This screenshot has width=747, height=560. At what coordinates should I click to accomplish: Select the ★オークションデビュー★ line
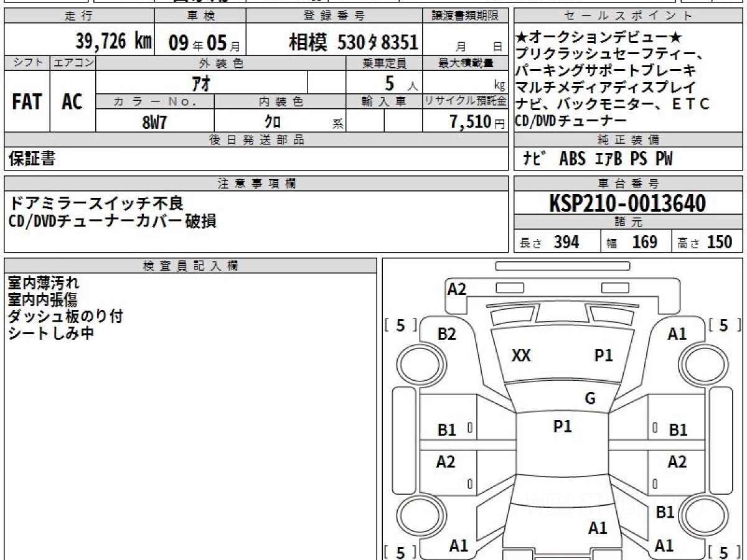pyautogui.click(x=599, y=39)
